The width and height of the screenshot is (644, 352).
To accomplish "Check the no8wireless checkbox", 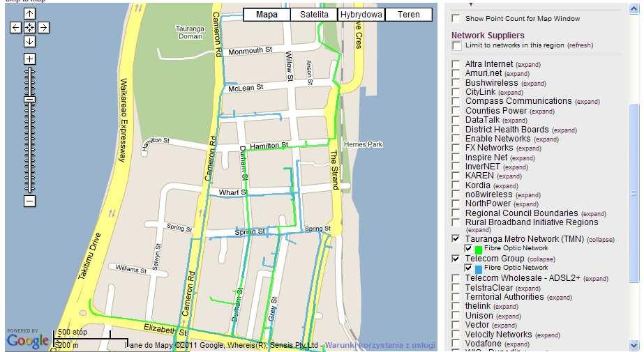I will tap(456, 194).
